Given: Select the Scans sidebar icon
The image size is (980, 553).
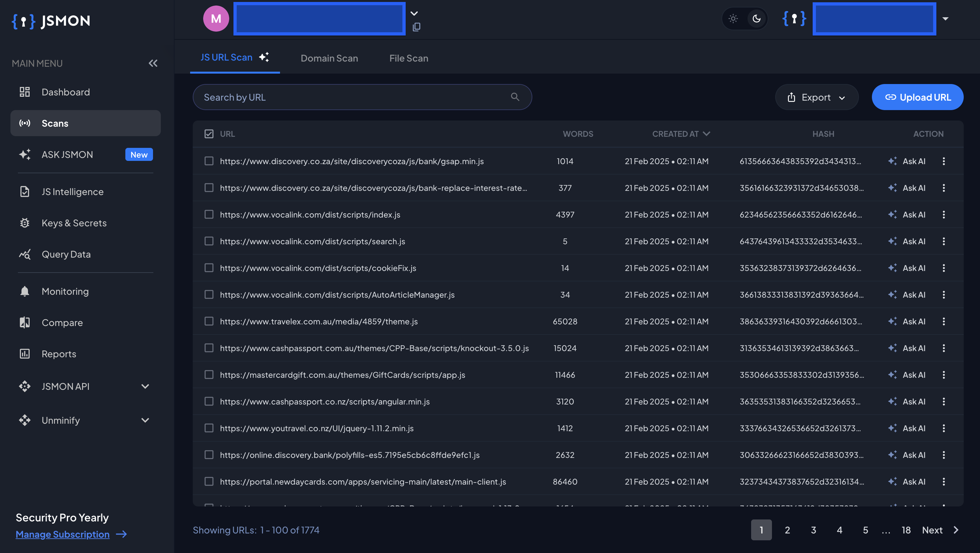Looking at the screenshot, I should click(25, 123).
